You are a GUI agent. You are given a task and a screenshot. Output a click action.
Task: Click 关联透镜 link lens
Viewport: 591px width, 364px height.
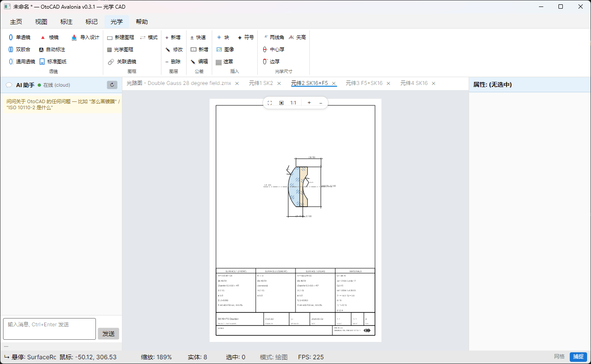123,62
